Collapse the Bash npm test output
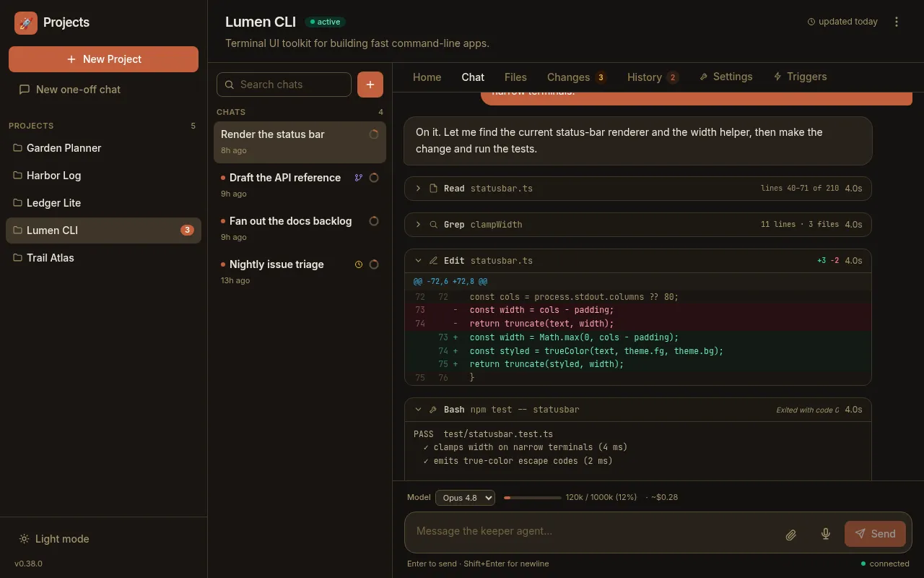924x578 pixels. point(638,410)
